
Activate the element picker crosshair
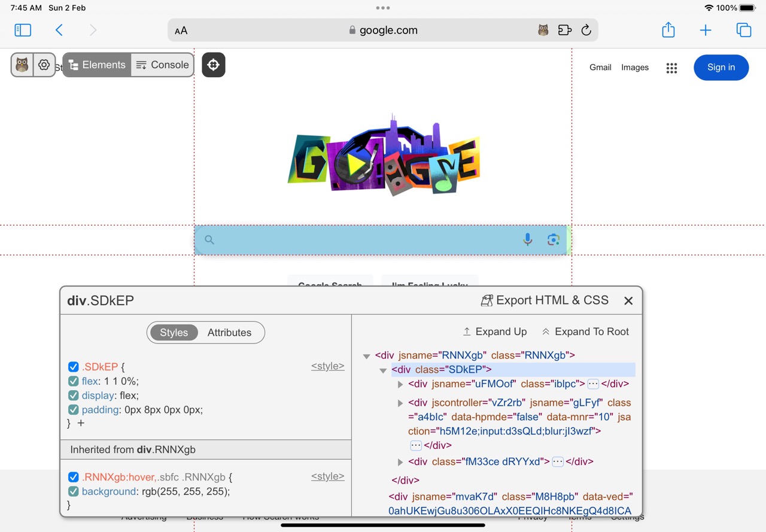214,65
